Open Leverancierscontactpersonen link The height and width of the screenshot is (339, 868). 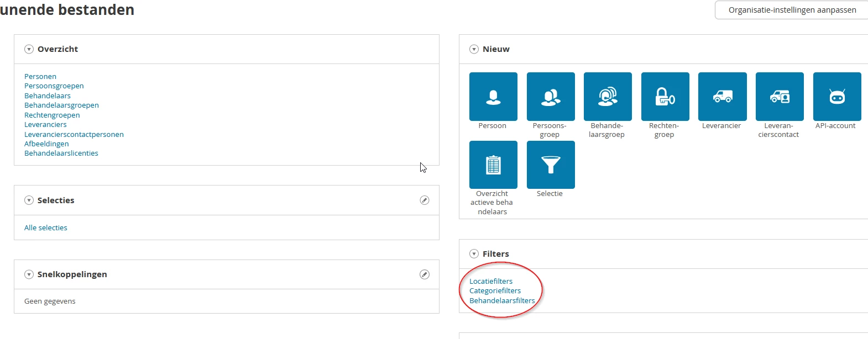coord(74,134)
